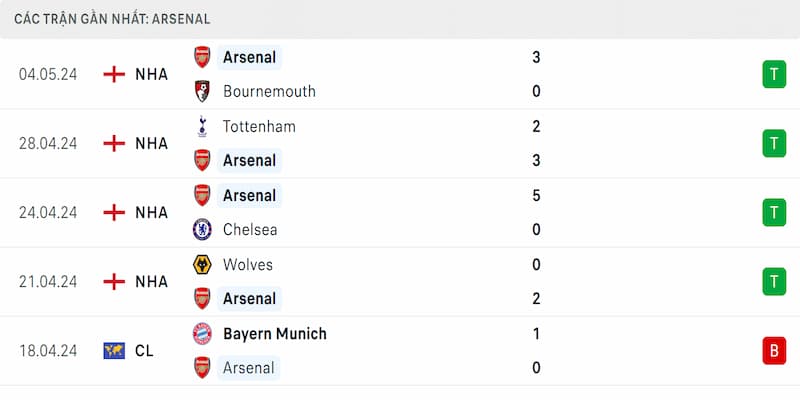Click the Chelsea club crest icon

(x=202, y=229)
